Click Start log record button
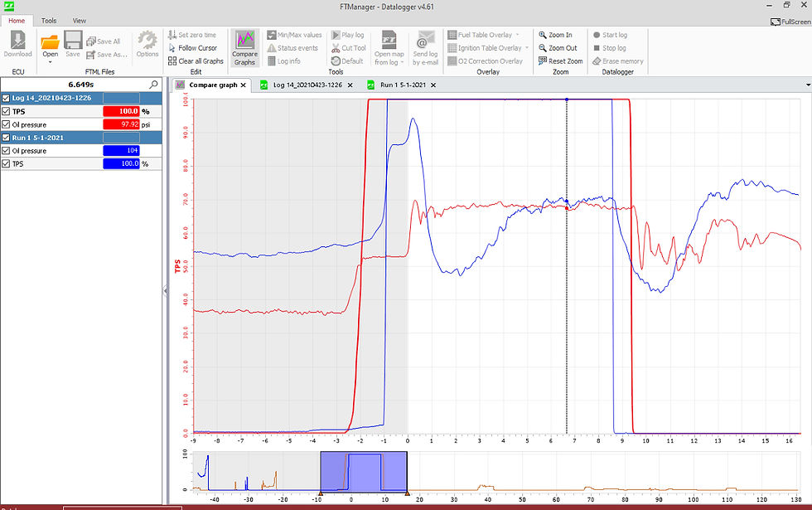This screenshot has width=812, height=510. click(610, 35)
